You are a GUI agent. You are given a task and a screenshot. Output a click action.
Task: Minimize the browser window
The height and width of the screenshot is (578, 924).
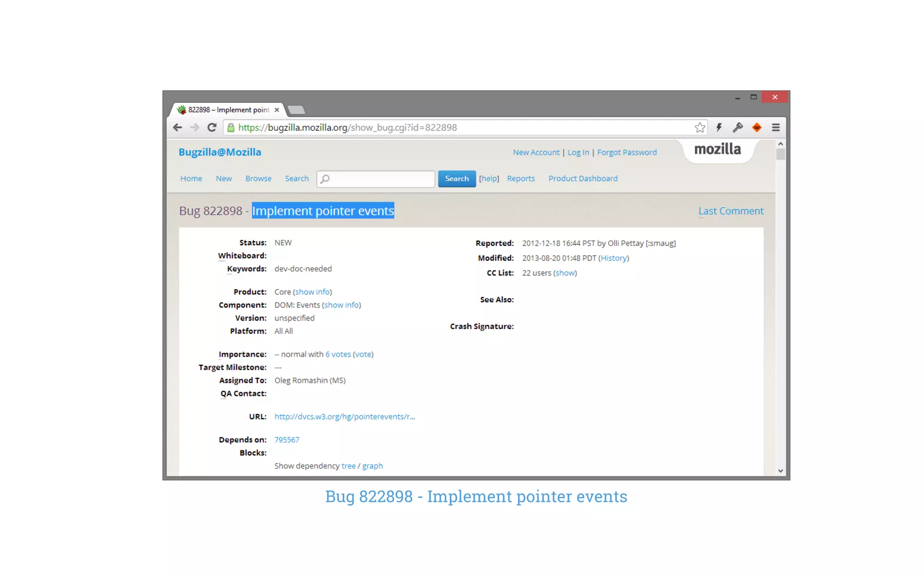coord(737,97)
